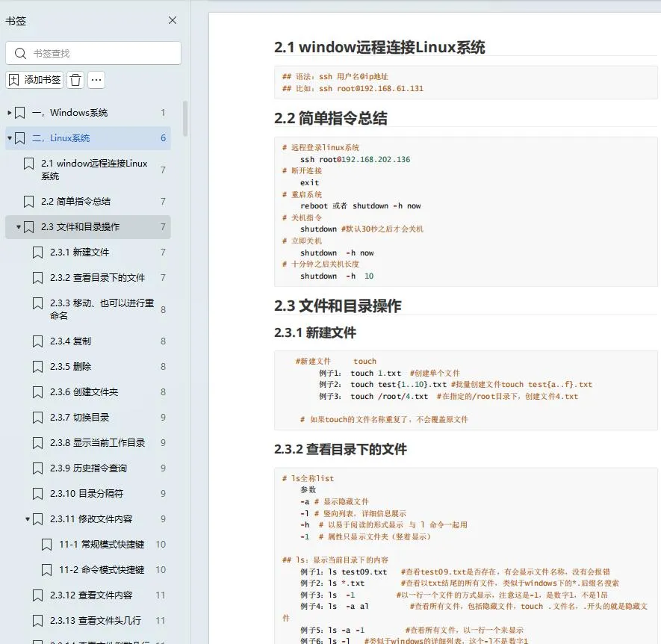Select 2.3.9 历史指令查询 bookmark
The height and width of the screenshot is (644, 661).
coord(89,468)
